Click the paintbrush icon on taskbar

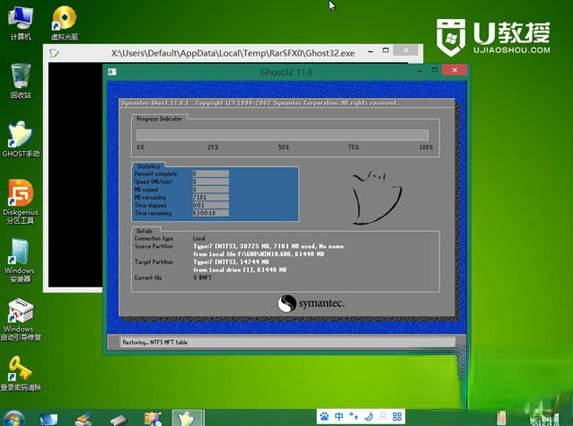click(x=83, y=419)
